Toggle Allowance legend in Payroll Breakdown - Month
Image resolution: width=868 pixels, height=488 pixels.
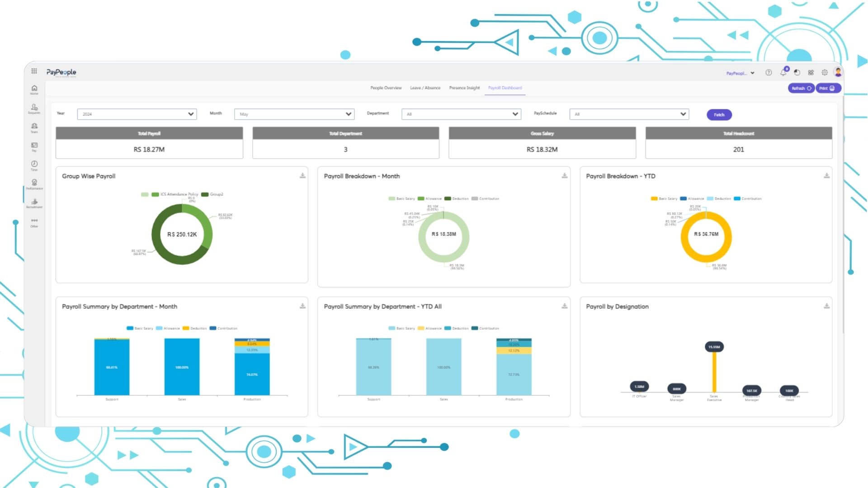point(429,199)
